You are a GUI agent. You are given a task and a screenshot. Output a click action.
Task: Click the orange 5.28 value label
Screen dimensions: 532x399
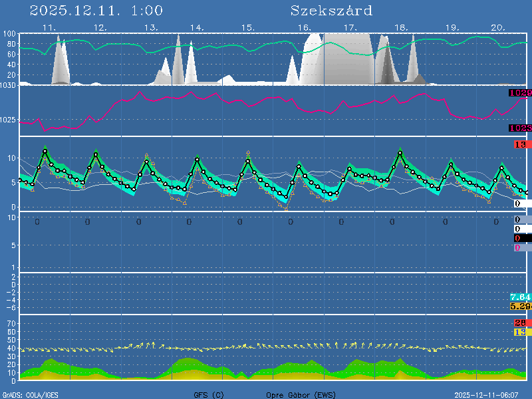(x=520, y=307)
